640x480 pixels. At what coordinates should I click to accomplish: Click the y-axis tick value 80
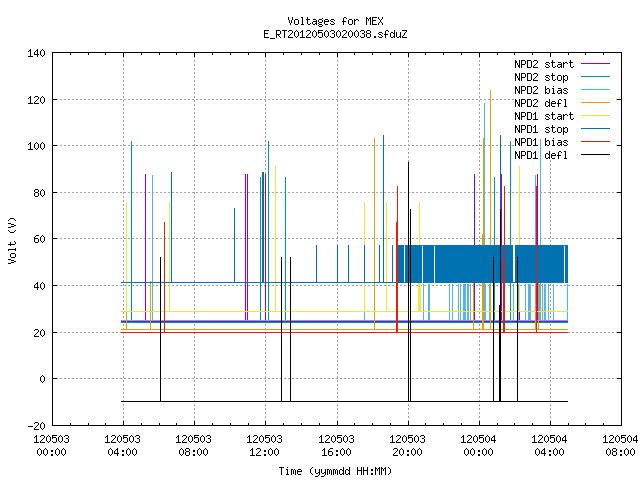pos(39,193)
